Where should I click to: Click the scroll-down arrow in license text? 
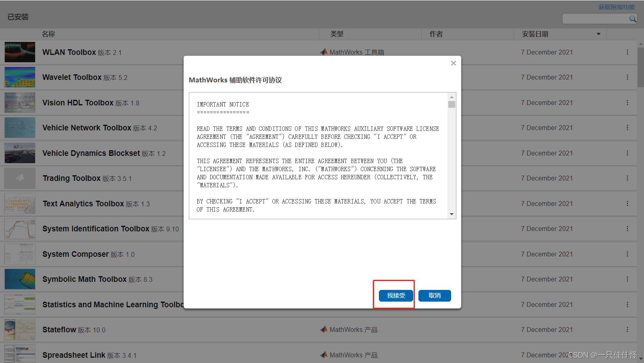(452, 214)
